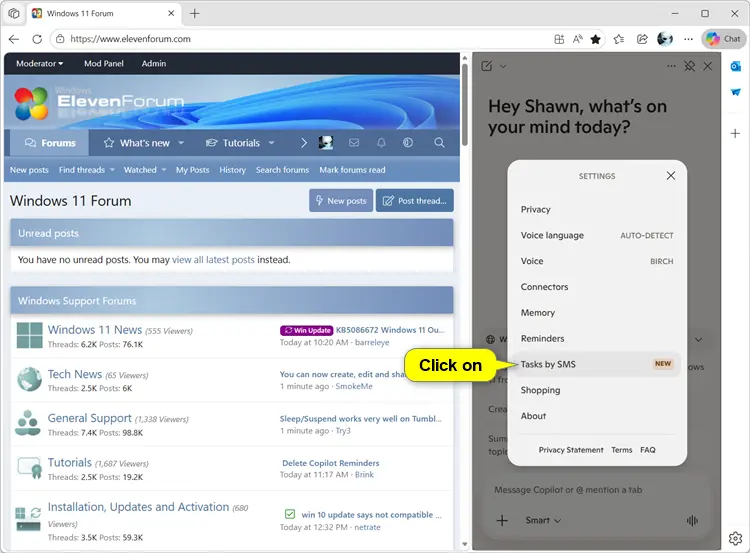Viewport: 750px width, 553px height.
Task: Start Copilot voice input waveform icon
Action: click(692, 520)
